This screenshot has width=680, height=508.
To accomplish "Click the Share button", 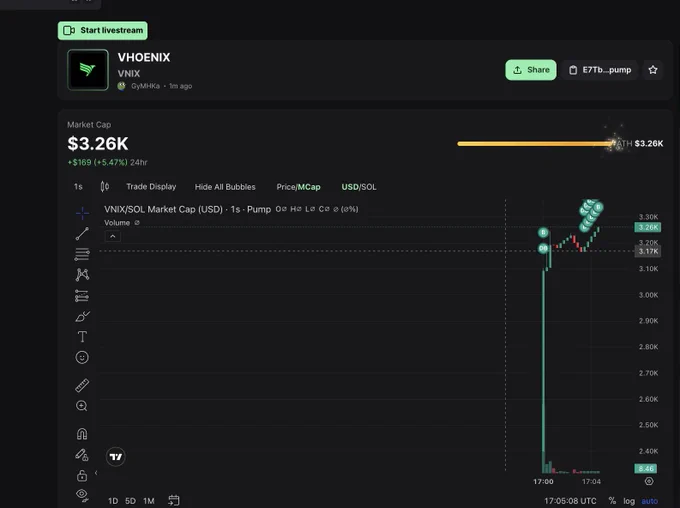I will (531, 70).
